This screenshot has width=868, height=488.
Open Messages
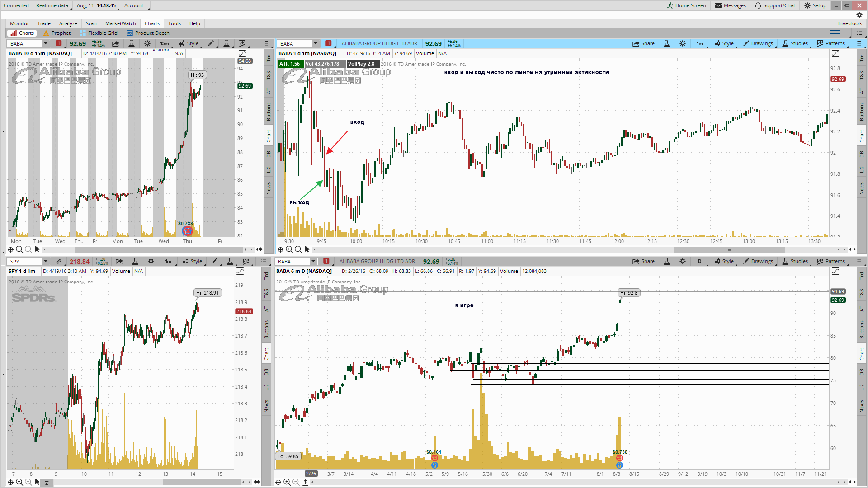click(730, 5)
